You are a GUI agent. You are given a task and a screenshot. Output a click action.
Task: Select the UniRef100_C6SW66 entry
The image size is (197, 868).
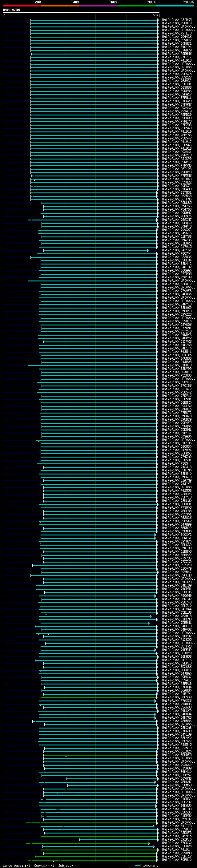coord(176,88)
